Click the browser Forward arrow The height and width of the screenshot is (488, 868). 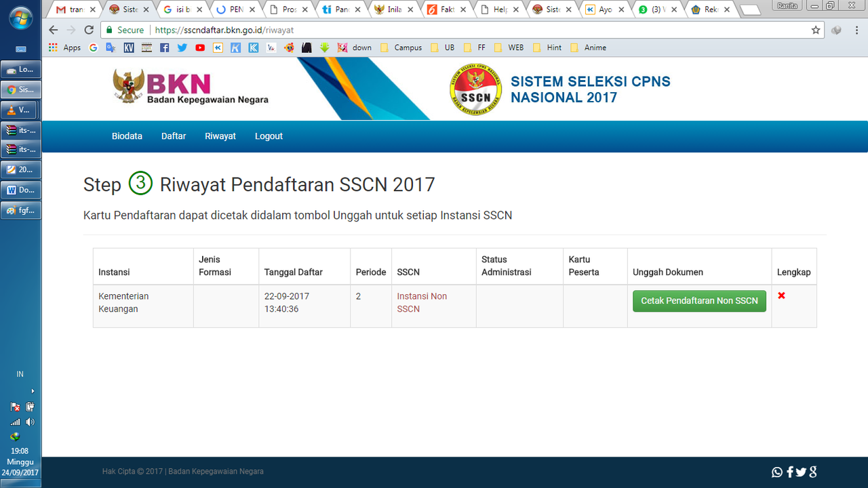click(71, 30)
